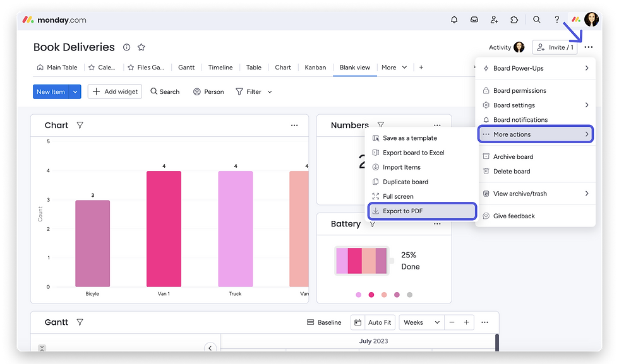619x364 pixels.
Task: Choose Export board to Excel
Action: click(408, 153)
